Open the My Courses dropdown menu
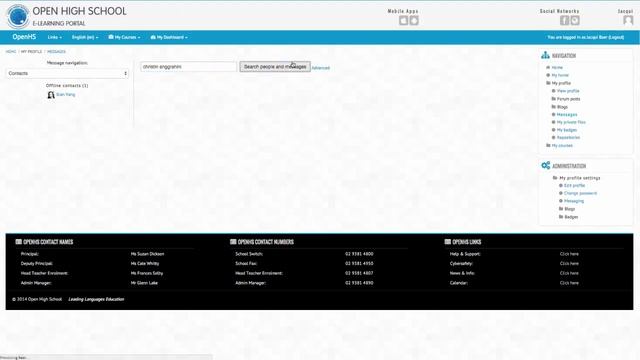Viewport: 640px width, 360px height. pyautogui.click(x=124, y=37)
